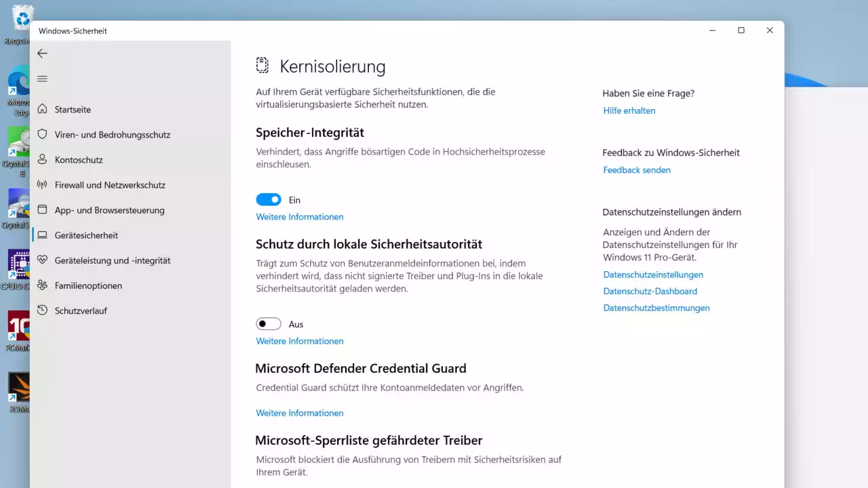Open Viren- und Bedrohungsschutz section

click(x=113, y=134)
